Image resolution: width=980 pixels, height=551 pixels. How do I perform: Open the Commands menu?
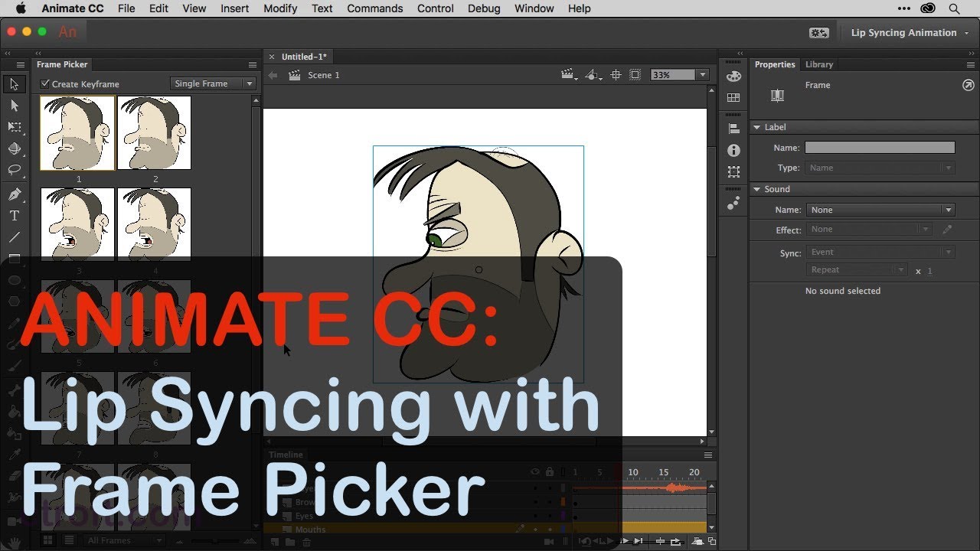[374, 8]
